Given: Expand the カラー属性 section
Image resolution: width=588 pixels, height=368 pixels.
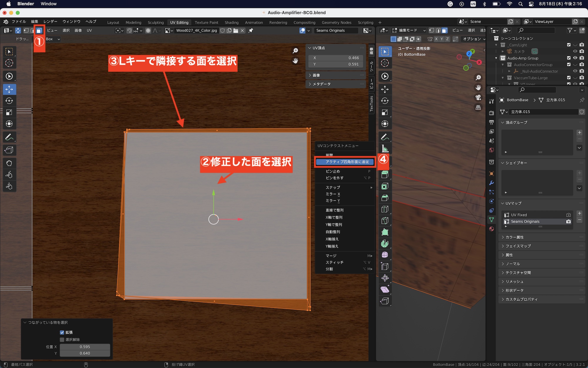Looking at the screenshot, I should (x=514, y=237).
